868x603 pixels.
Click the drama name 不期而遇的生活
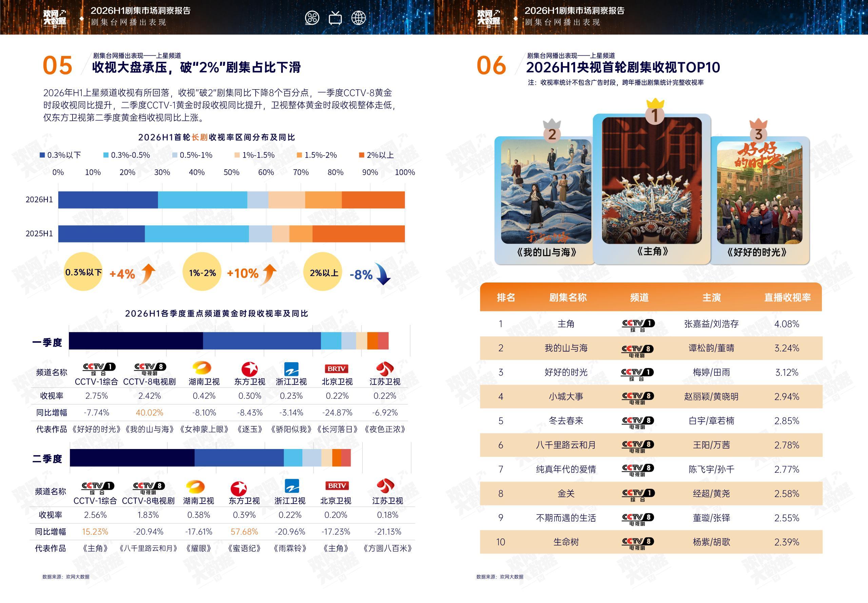coord(566,518)
